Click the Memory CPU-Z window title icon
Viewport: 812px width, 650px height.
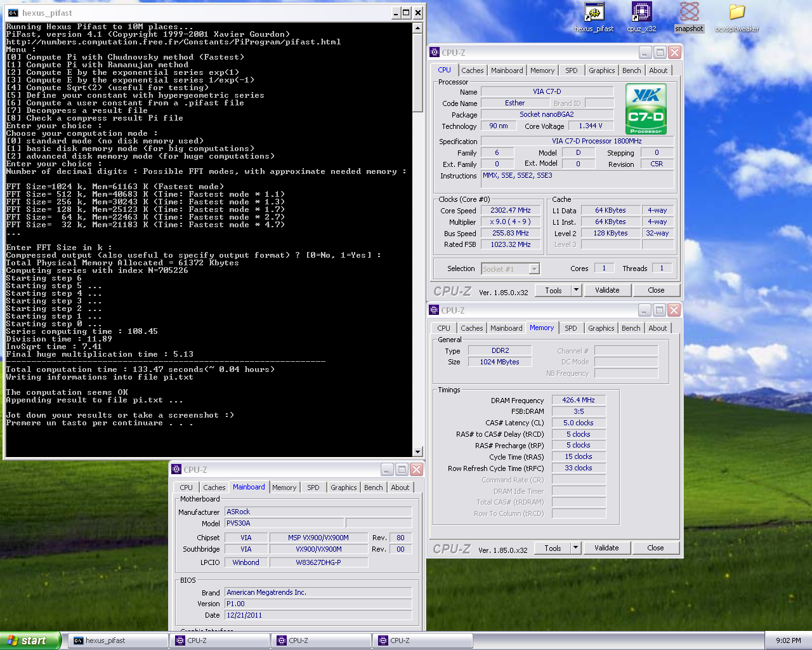435,310
